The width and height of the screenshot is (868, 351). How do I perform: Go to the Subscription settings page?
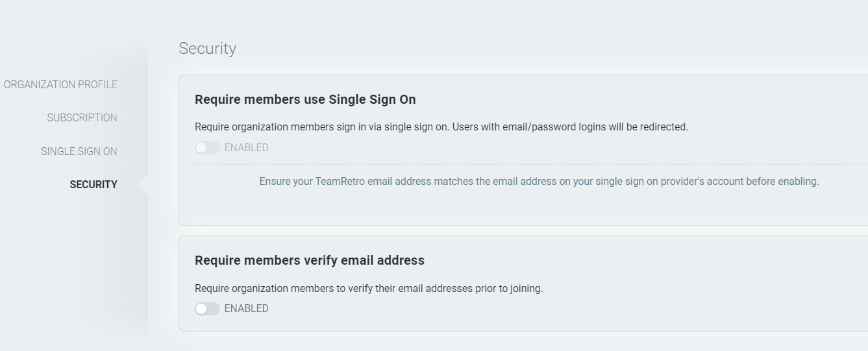pos(82,117)
